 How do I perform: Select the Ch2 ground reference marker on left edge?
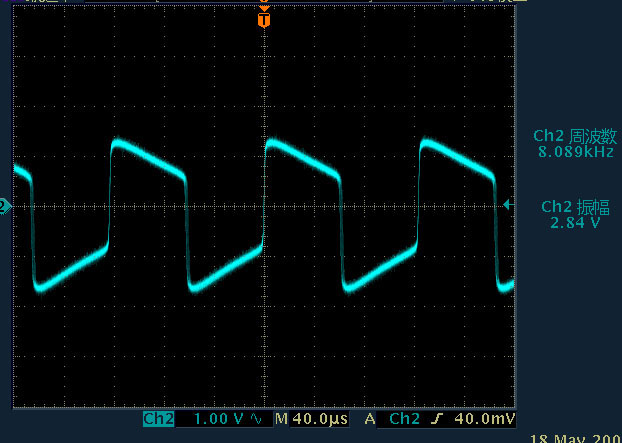[5, 205]
